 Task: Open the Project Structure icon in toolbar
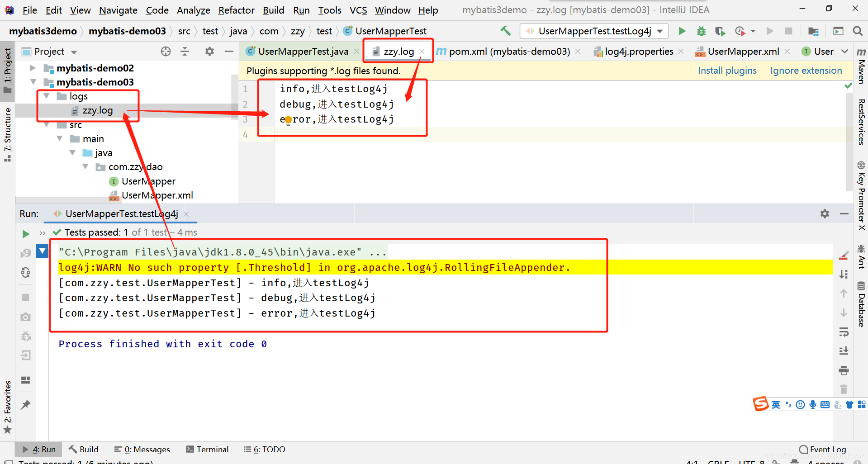813,31
